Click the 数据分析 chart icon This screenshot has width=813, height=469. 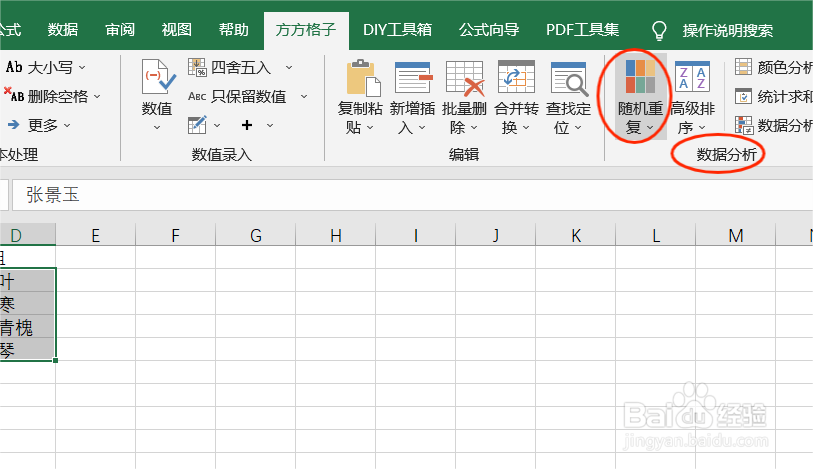click(x=744, y=125)
